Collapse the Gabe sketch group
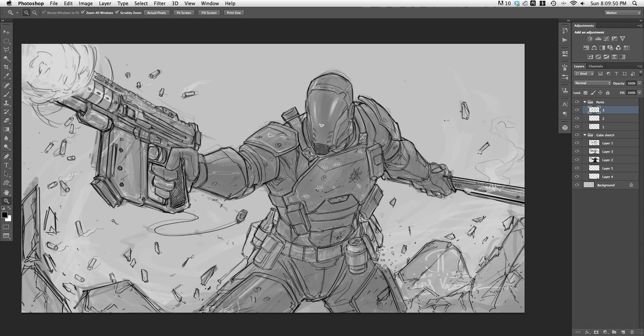Image resolution: width=644 pixels, height=336 pixels. pos(585,135)
